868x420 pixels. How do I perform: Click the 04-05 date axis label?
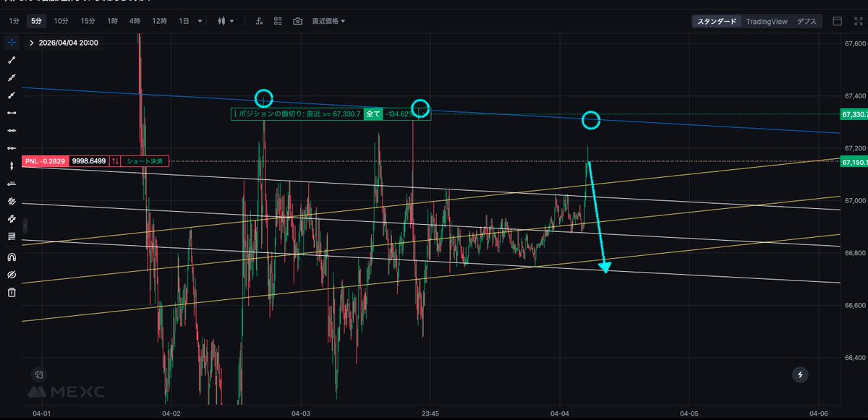(689, 414)
